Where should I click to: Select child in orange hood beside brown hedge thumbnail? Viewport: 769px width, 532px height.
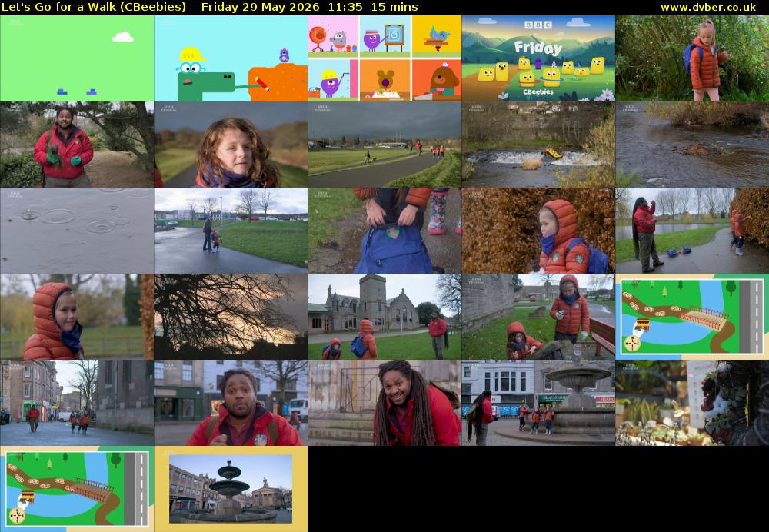click(x=538, y=231)
